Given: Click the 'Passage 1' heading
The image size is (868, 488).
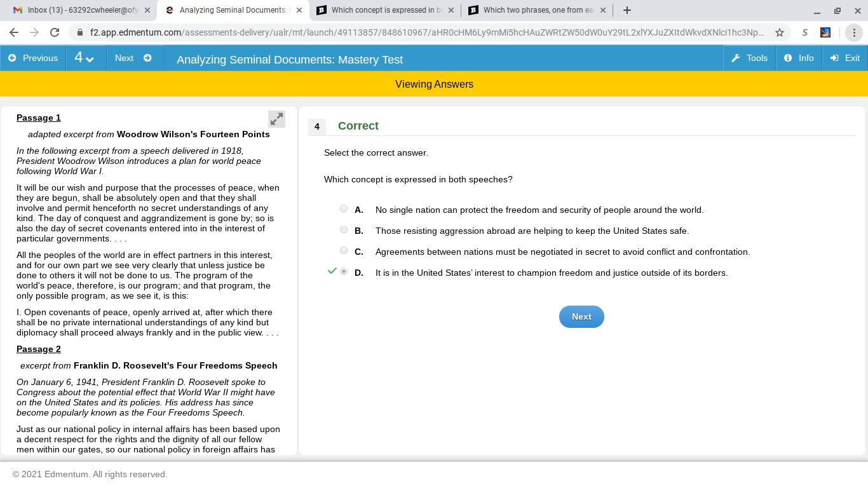Looking at the screenshot, I should pos(39,118).
